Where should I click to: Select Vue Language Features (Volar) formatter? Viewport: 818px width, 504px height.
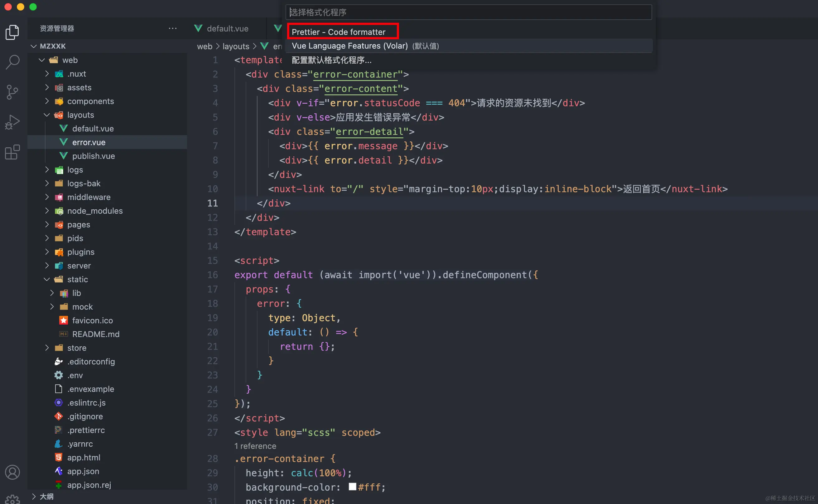(x=469, y=46)
